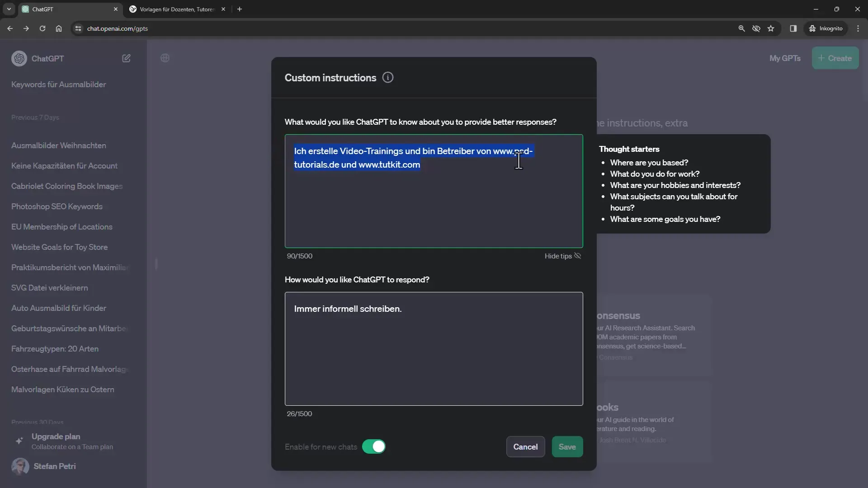The image size is (868, 488).
Task: Click the 90/1500 character counter
Action: (x=300, y=256)
